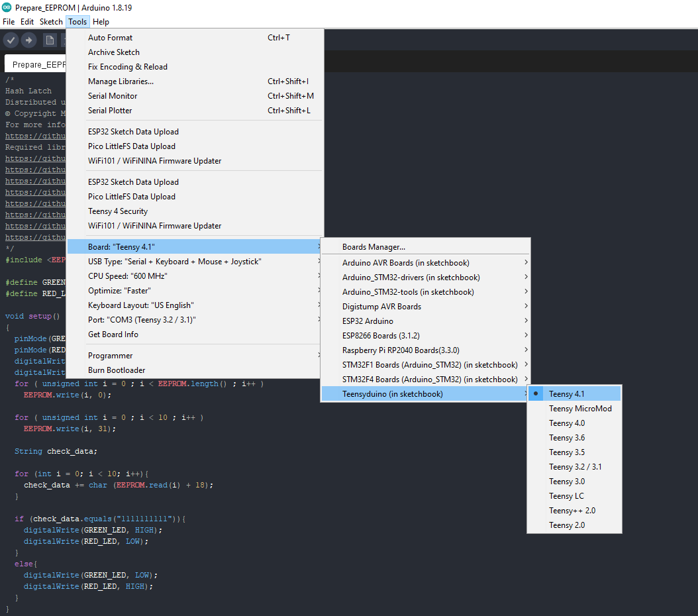Choose Teensy LC board
The height and width of the screenshot is (616, 698).
tap(574, 496)
